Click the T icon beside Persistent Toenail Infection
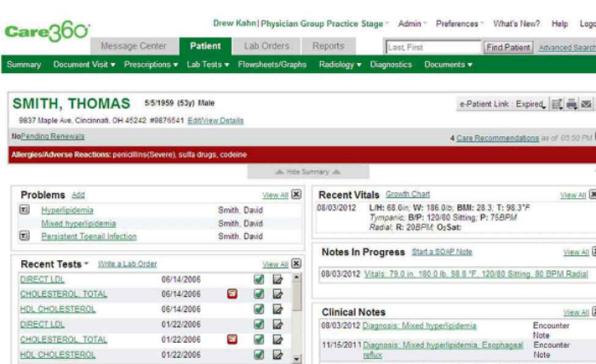The image size is (596, 364). [x=25, y=236]
